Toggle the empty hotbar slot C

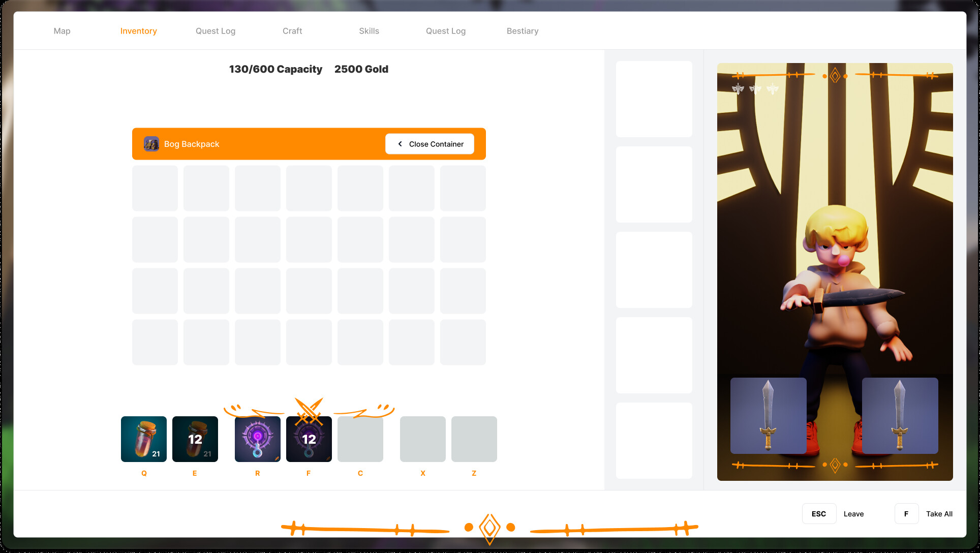pos(360,439)
